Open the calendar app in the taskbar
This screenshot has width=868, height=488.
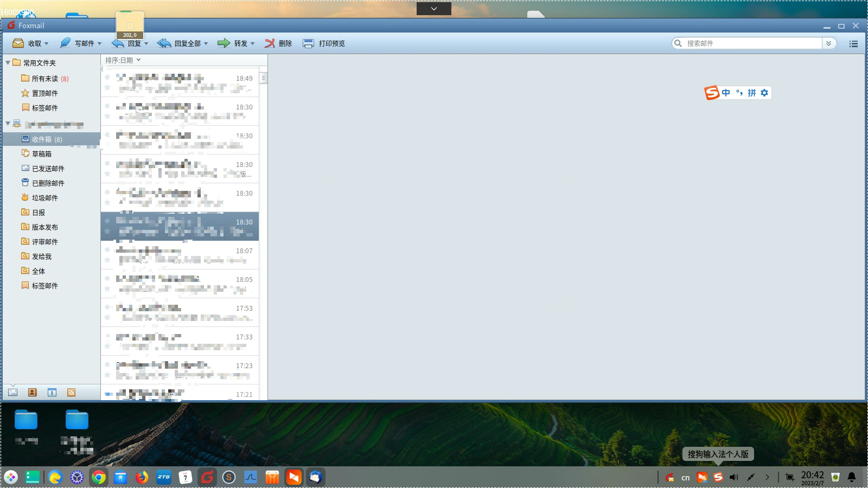point(186,477)
